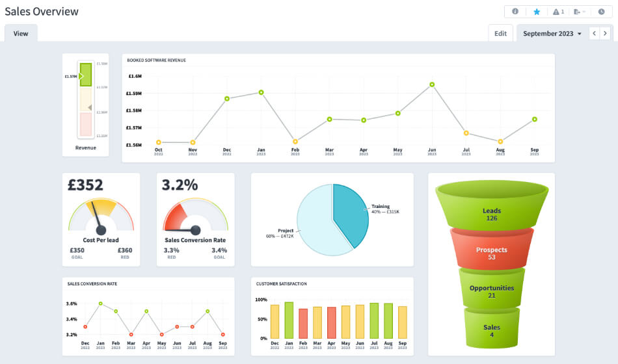Click the Revenue bullet gauge indicator
The height and width of the screenshot is (364, 618).
pyautogui.click(x=85, y=76)
